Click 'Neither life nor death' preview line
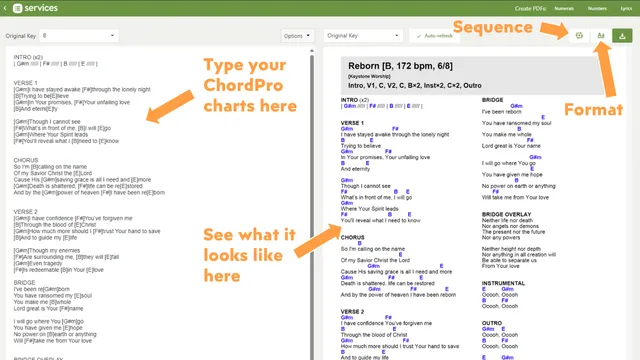This screenshot has height=360, width=640. (x=507, y=220)
